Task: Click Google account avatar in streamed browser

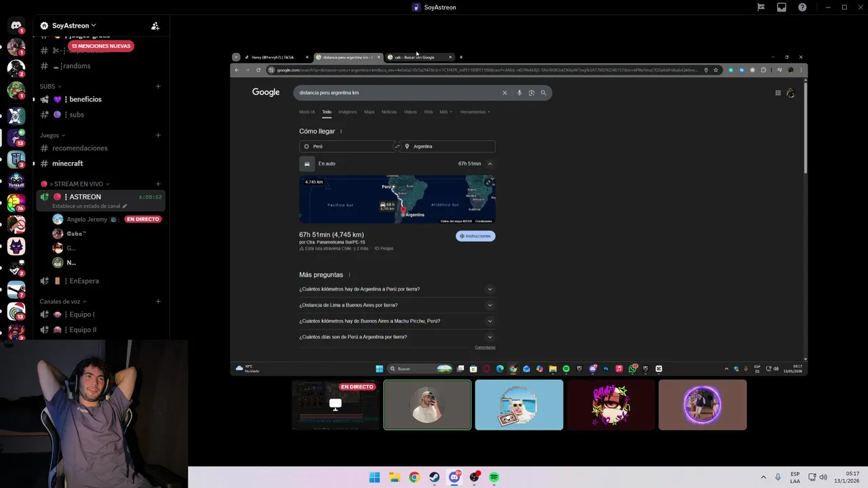Action: [791, 93]
